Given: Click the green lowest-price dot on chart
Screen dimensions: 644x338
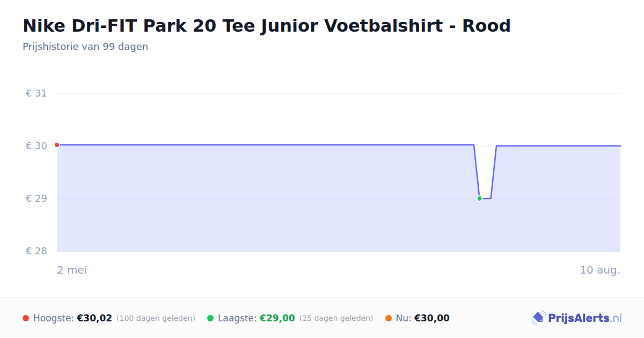Looking at the screenshot, I should tap(479, 199).
